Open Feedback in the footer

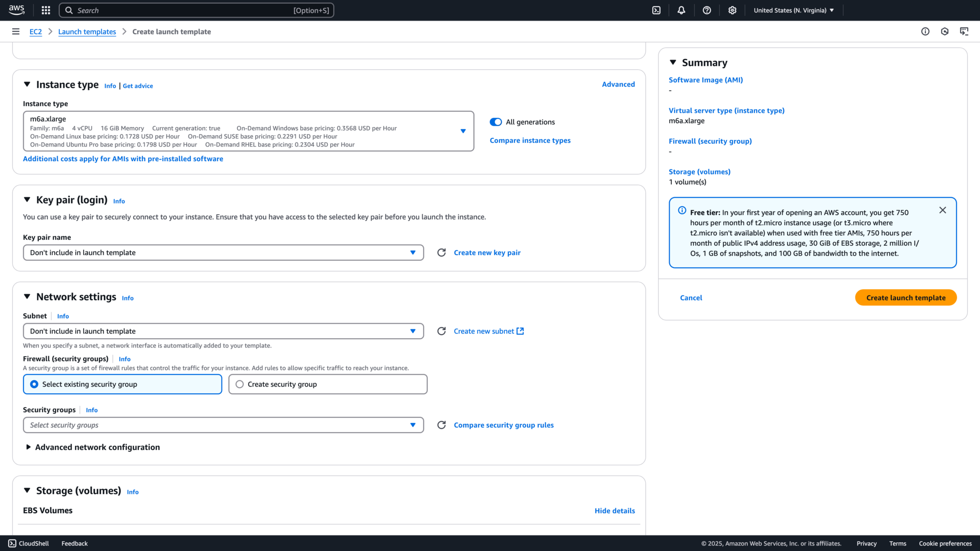(x=75, y=543)
